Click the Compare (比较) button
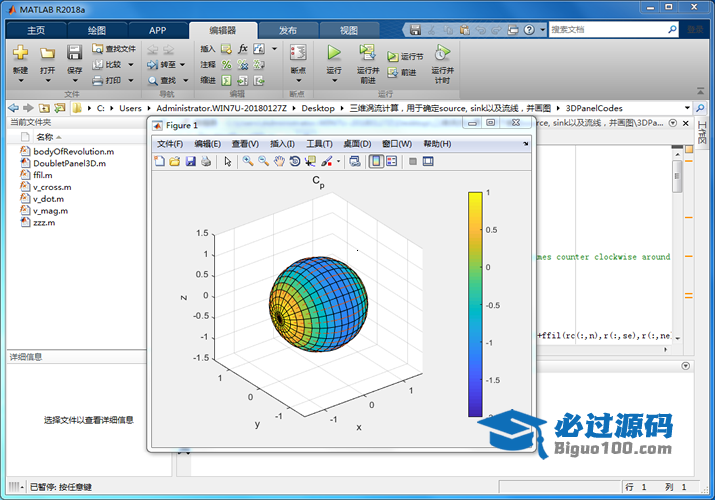The image size is (715, 500). tap(108, 64)
